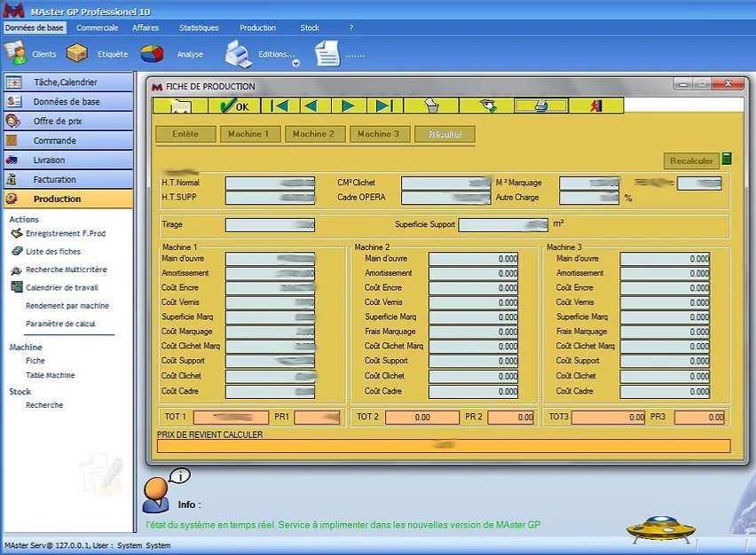Go to the first production record

point(280,106)
